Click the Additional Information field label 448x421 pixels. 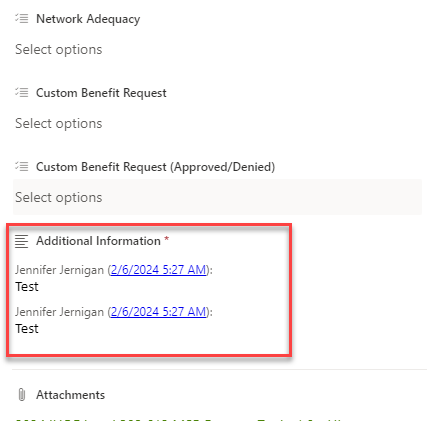(x=98, y=241)
